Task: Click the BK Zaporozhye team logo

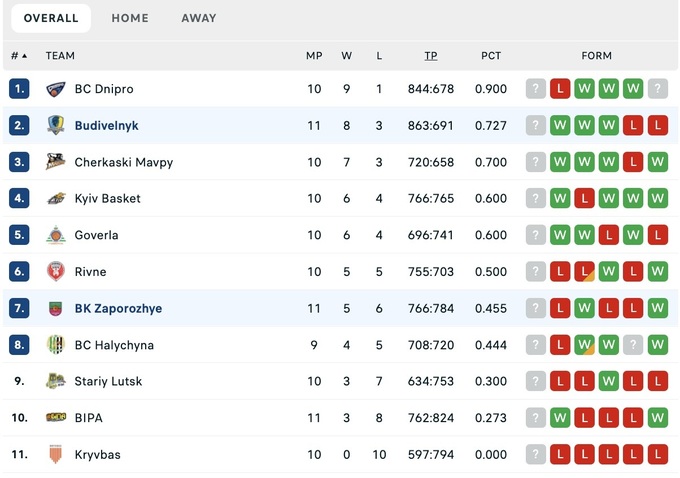Action: coord(56,309)
